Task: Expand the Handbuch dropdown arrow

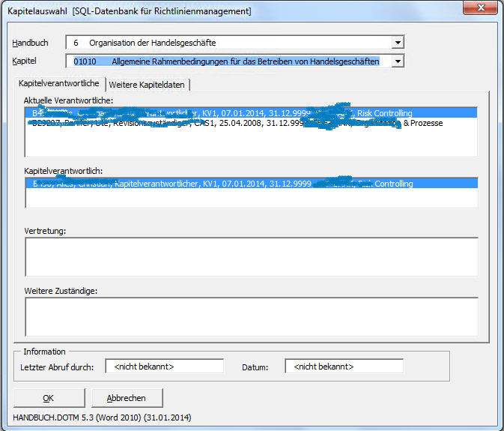Action: (398, 43)
